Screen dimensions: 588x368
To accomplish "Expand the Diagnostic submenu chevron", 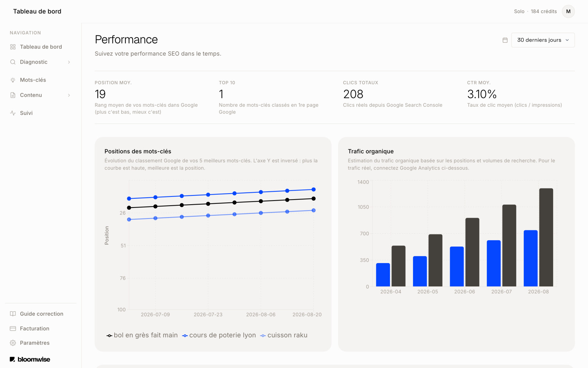I will pyautogui.click(x=69, y=62).
